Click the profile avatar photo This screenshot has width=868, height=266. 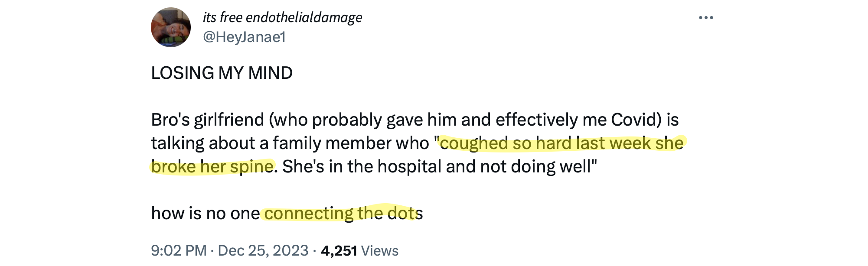pyautogui.click(x=171, y=27)
